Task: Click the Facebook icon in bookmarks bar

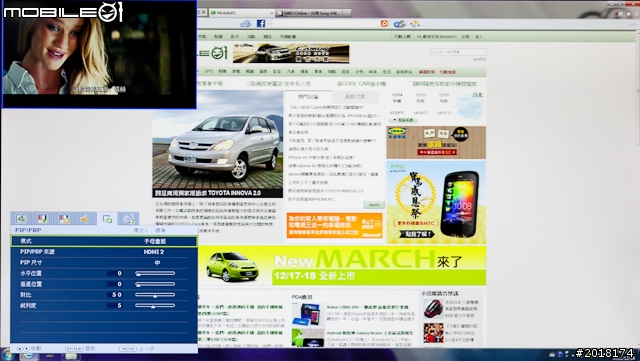Action: (261, 24)
